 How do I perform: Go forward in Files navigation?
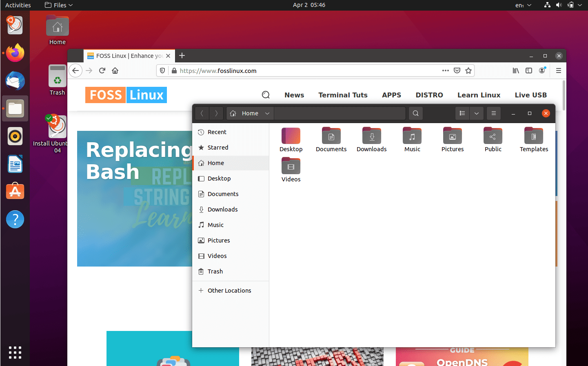coord(216,113)
